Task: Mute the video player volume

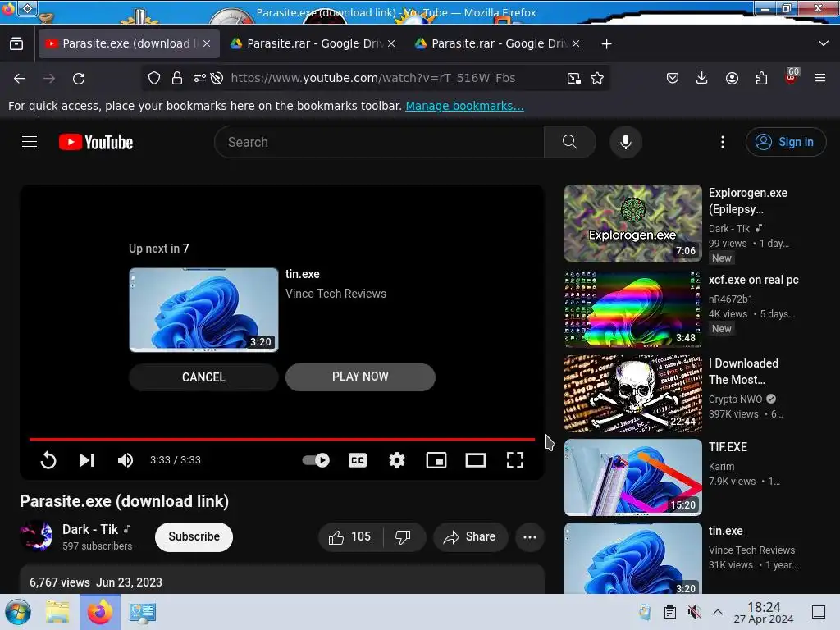Action: tap(126, 460)
